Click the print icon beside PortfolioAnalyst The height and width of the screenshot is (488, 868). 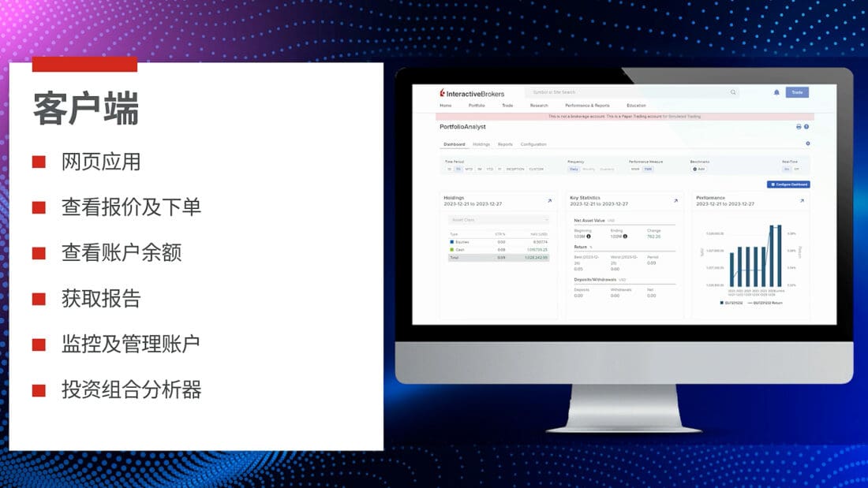(x=799, y=127)
